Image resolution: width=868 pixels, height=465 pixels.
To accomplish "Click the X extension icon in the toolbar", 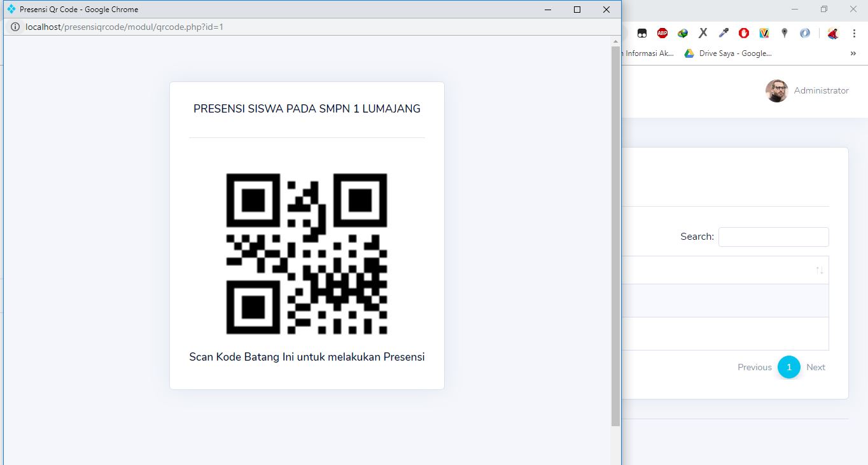I will 703,32.
